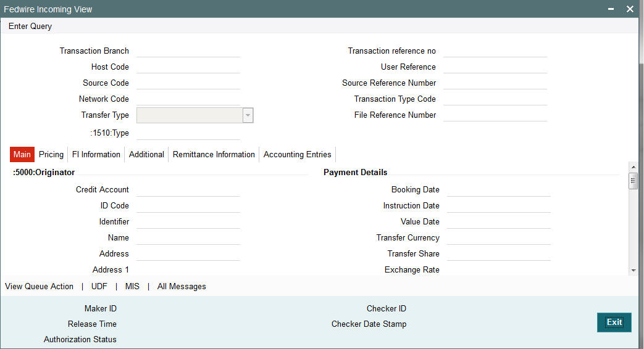Click the Source Code field
Image resolution: width=644 pixels, height=349 pixels.
click(x=188, y=83)
